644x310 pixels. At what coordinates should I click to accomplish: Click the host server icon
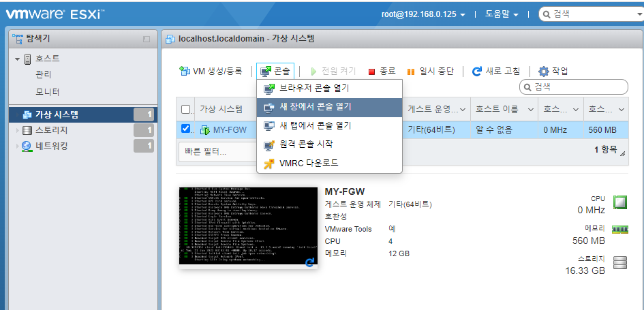[x=27, y=59]
